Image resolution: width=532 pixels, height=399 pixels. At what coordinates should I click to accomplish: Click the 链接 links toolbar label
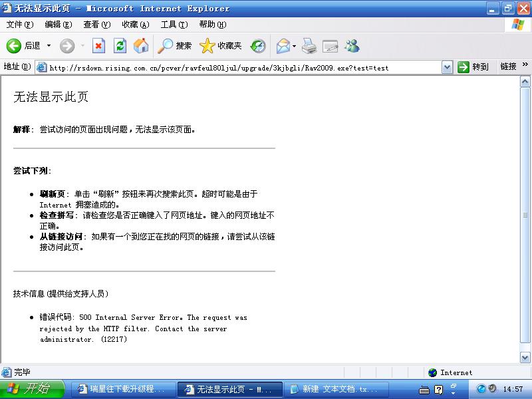pos(508,66)
